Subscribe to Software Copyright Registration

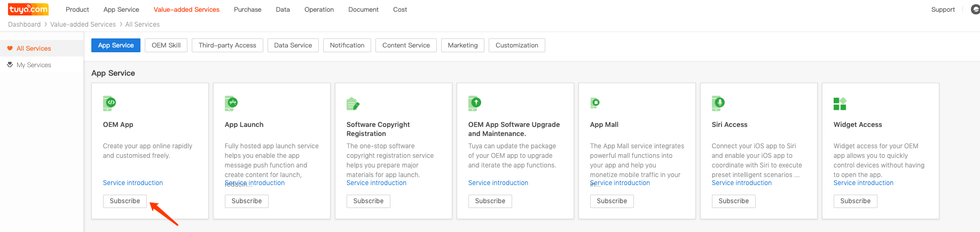[369, 201]
